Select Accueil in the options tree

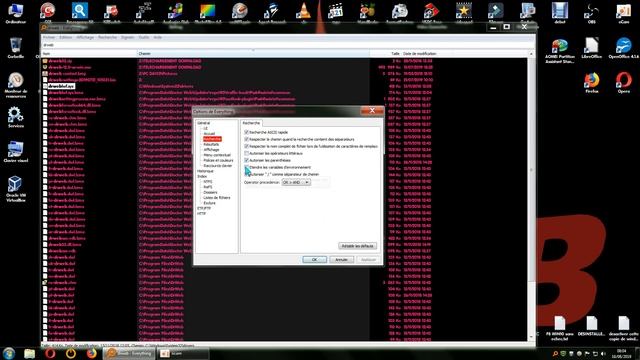coord(209,133)
